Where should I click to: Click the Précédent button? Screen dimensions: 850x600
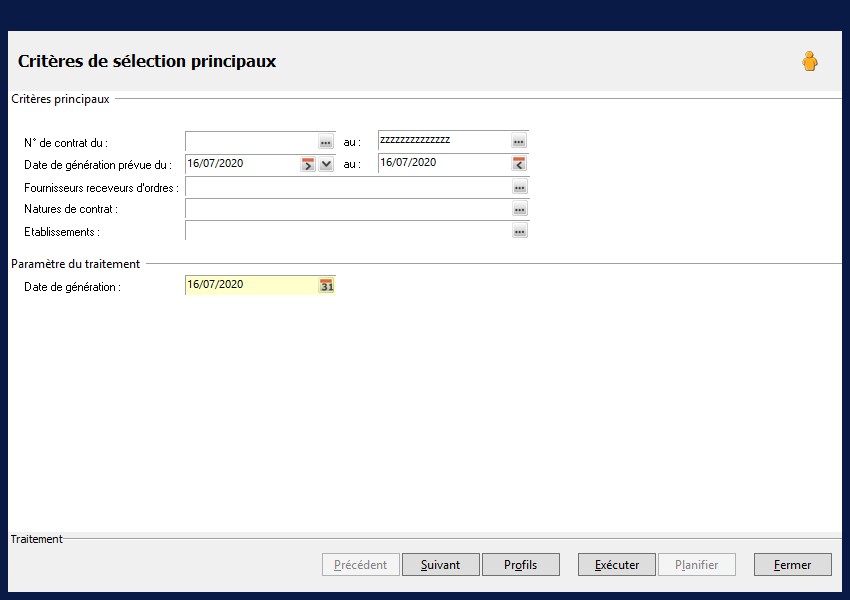tap(360, 565)
